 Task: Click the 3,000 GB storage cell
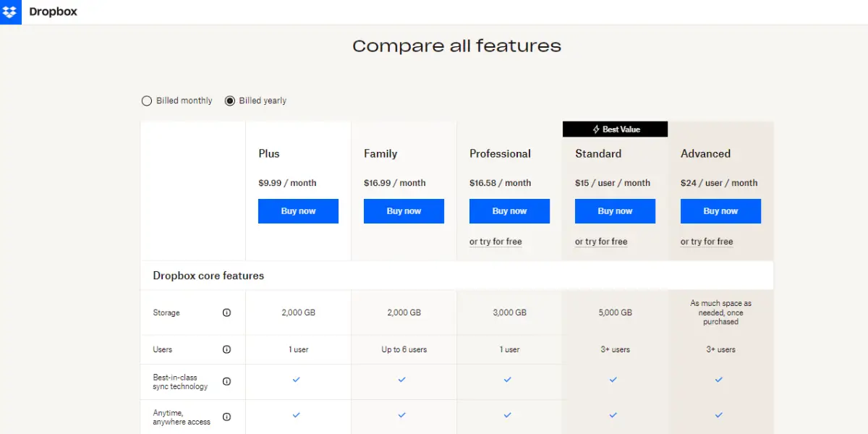click(509, 313)
